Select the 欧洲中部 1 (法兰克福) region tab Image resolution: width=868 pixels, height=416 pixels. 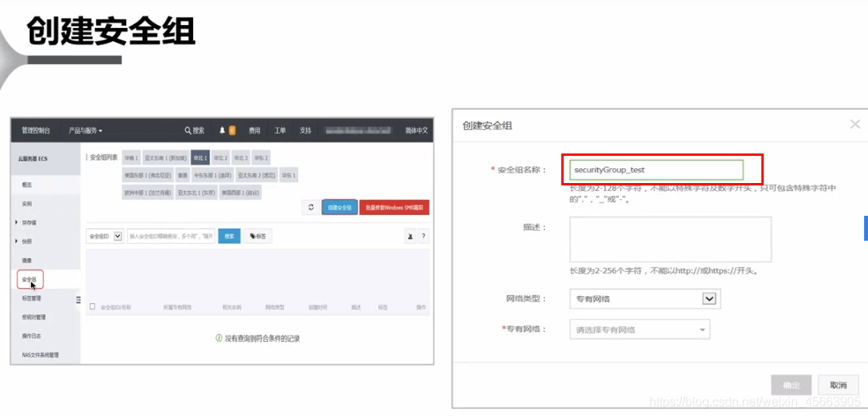[148, 192]
